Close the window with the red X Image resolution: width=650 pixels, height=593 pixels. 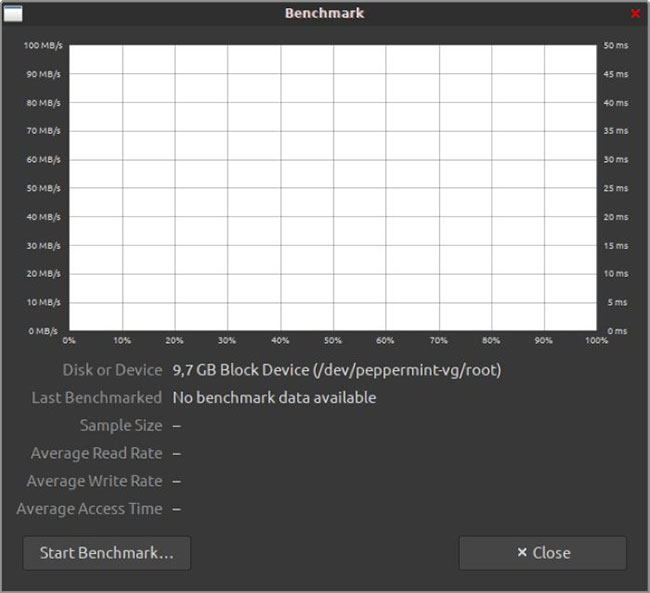click(x=635, y=14)
